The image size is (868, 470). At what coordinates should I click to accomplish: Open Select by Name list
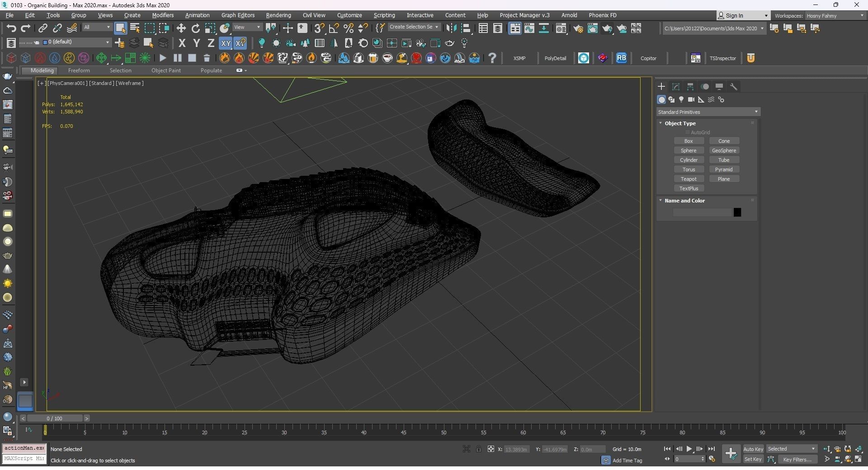coord(135,28)
